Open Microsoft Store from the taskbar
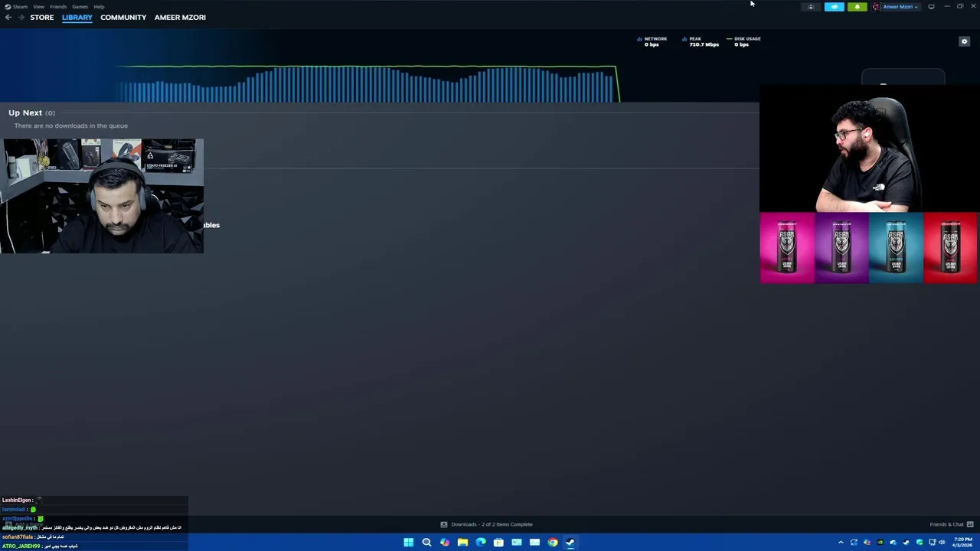Viewport: 980px width, 551px height. 498,543
